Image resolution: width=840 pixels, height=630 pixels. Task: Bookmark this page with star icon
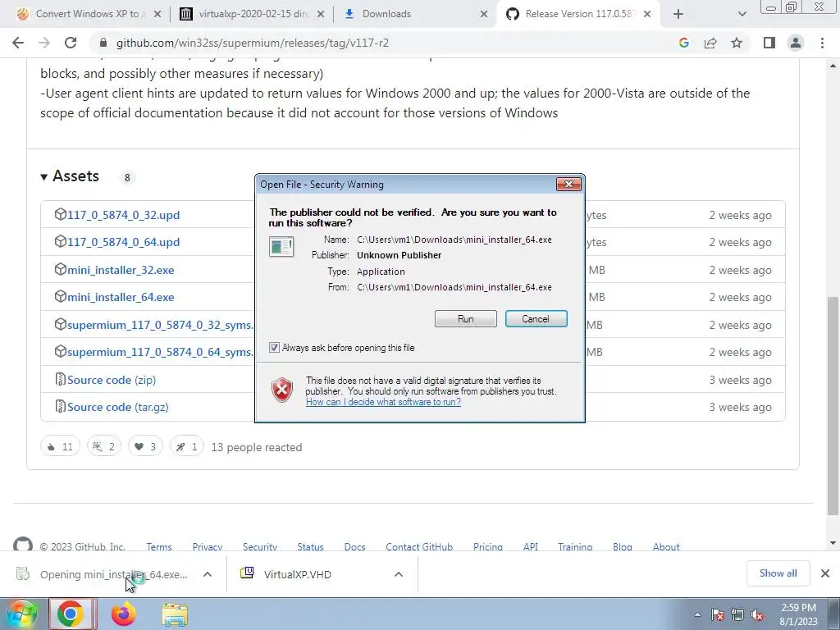tap(737, 43)
